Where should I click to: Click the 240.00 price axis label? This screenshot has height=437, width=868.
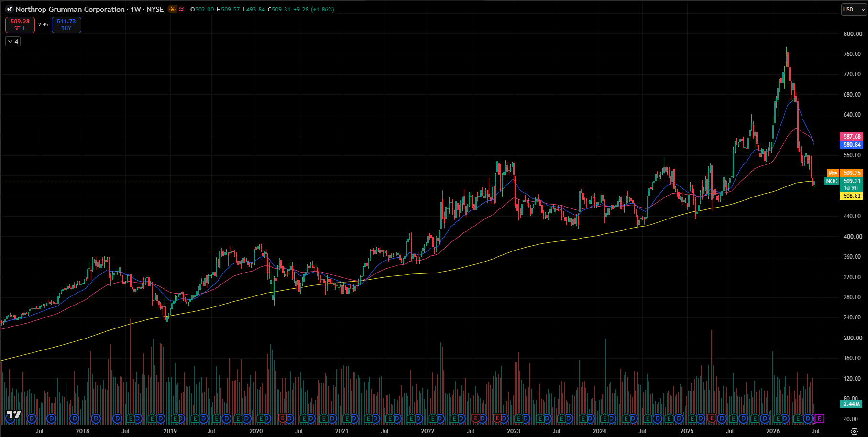[x=853, y=317]
